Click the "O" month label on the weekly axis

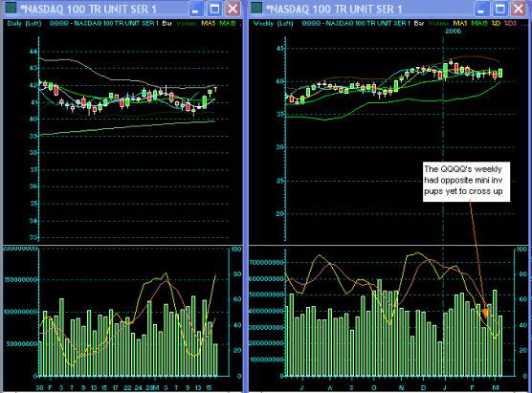coord(374,387)
